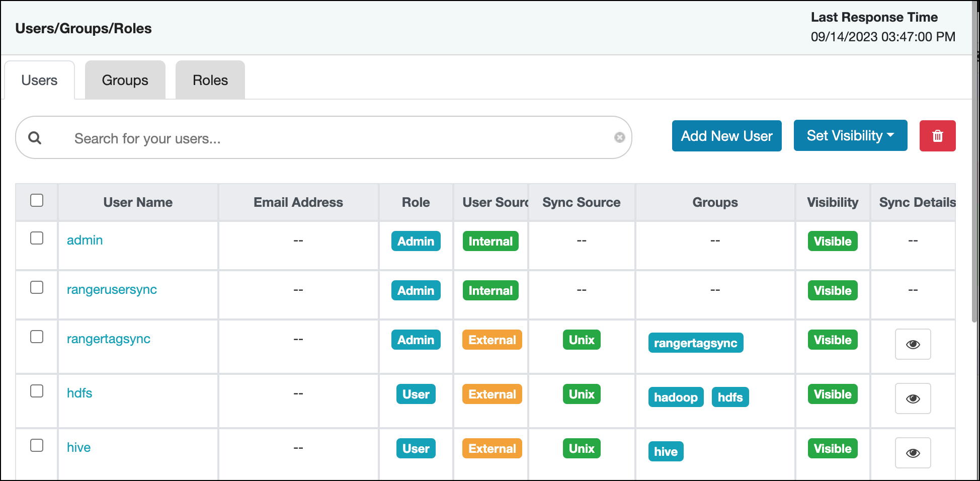Click the Add New User button

tap(726, 135)
